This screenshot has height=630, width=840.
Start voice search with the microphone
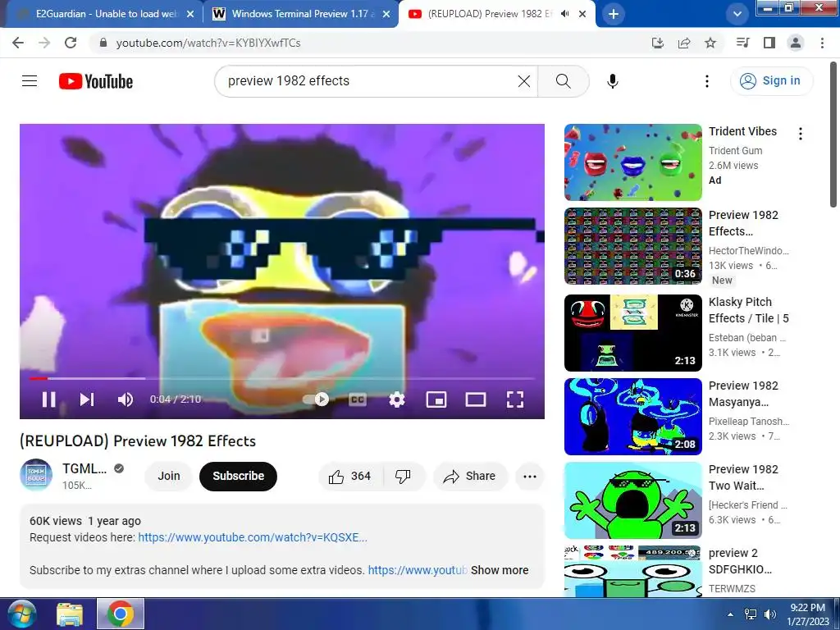(x=612, y=81)
